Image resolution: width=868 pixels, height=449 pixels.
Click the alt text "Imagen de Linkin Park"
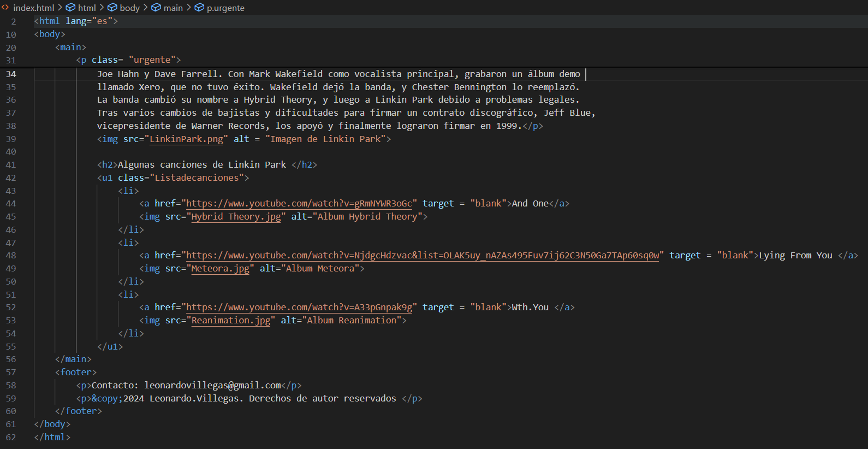pyautogui.click(x=325, y=139)
